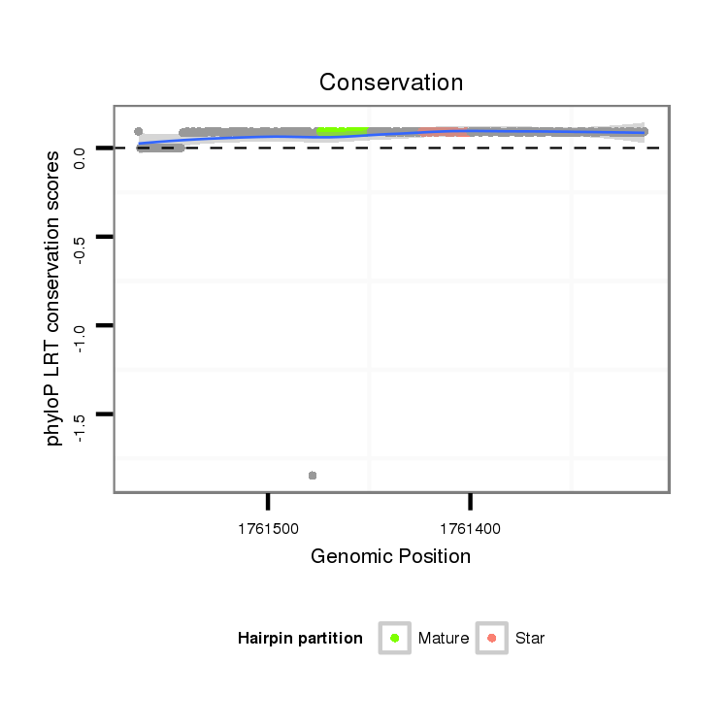Select the Star legend label

point(530,639)
